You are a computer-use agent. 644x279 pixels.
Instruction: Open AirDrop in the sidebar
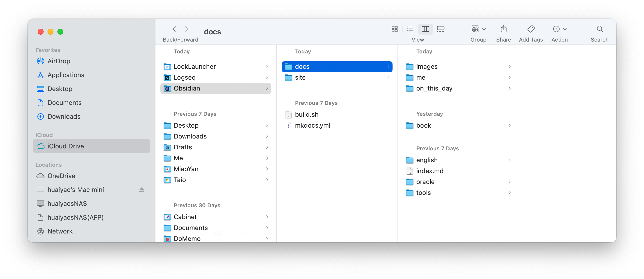point(91,61)
